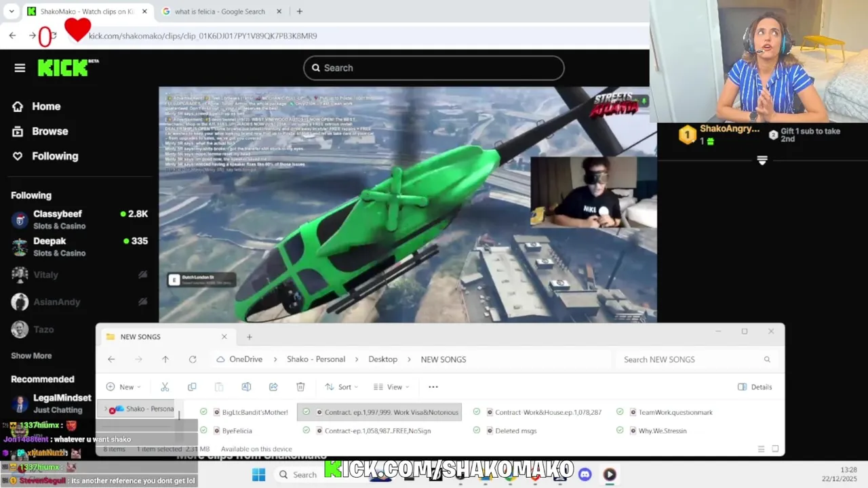Click the Windows taskbar Search box
Image resolution: width=868 pixels, height=488 pixels.
point(298,474)
